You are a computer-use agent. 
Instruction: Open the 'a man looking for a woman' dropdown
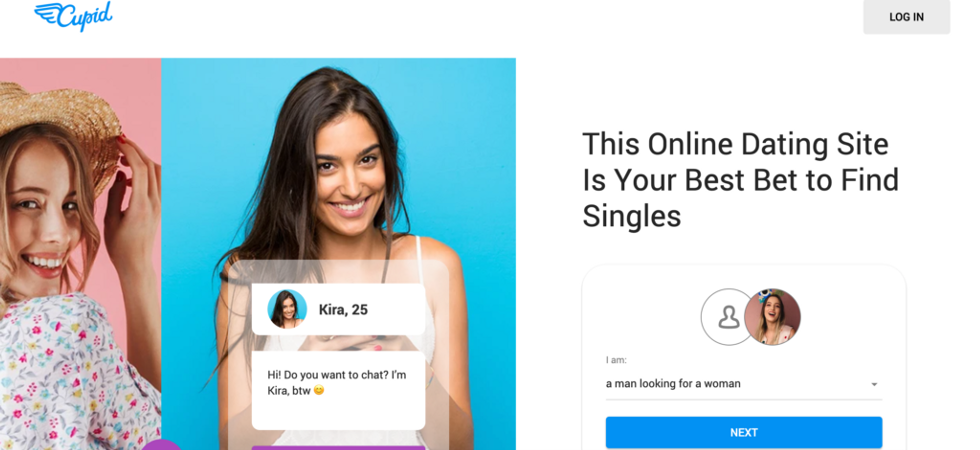pyautogui.click(x=744, y=384)
